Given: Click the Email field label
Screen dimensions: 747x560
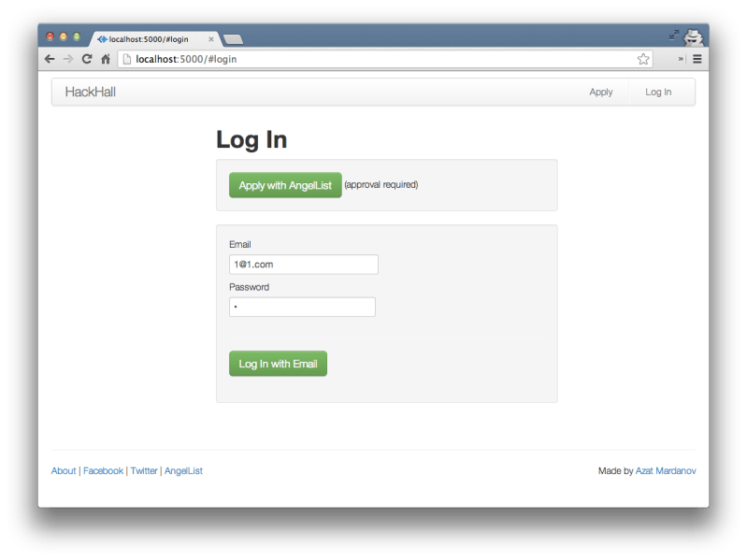Looking at the screenshot, I should pos(240,244).
